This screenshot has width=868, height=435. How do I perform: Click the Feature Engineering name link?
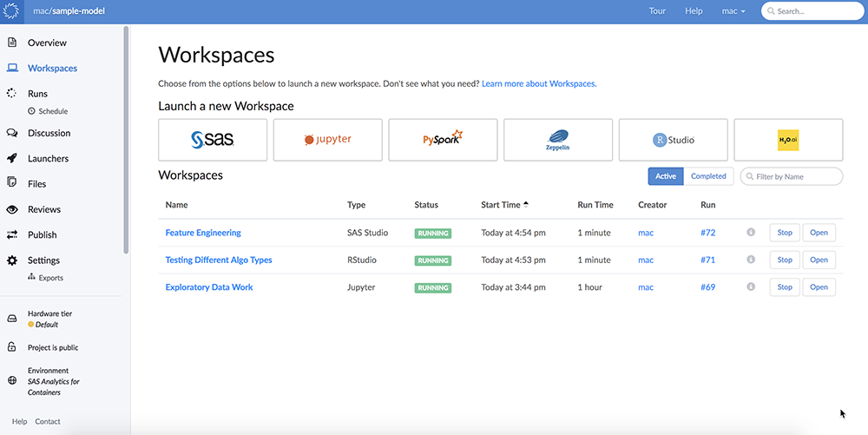(203, 233)
